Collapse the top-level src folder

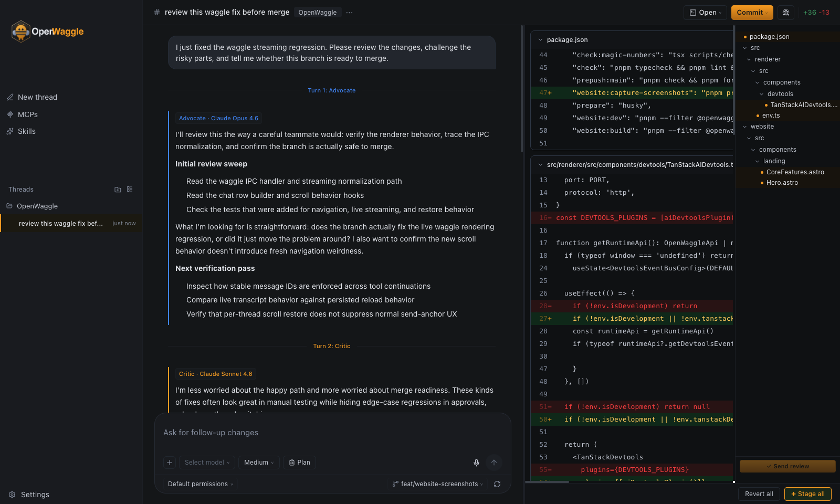tap(755, 48)
